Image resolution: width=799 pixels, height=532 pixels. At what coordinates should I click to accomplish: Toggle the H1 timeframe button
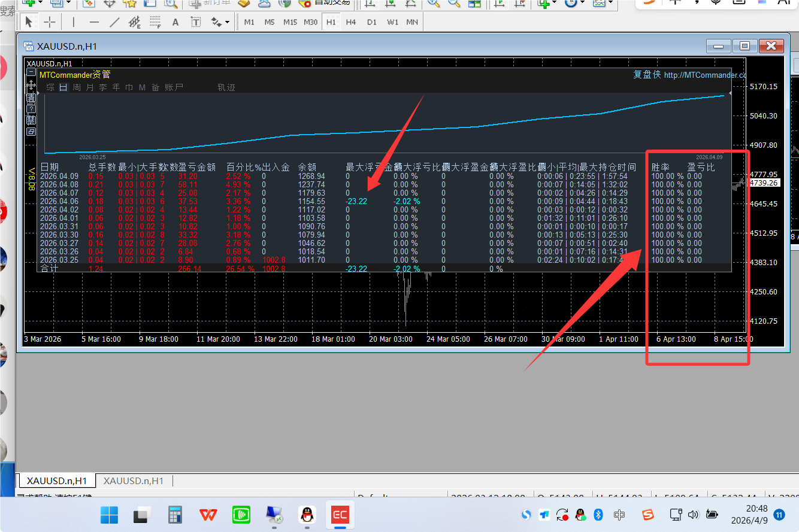tap(331, 22)
